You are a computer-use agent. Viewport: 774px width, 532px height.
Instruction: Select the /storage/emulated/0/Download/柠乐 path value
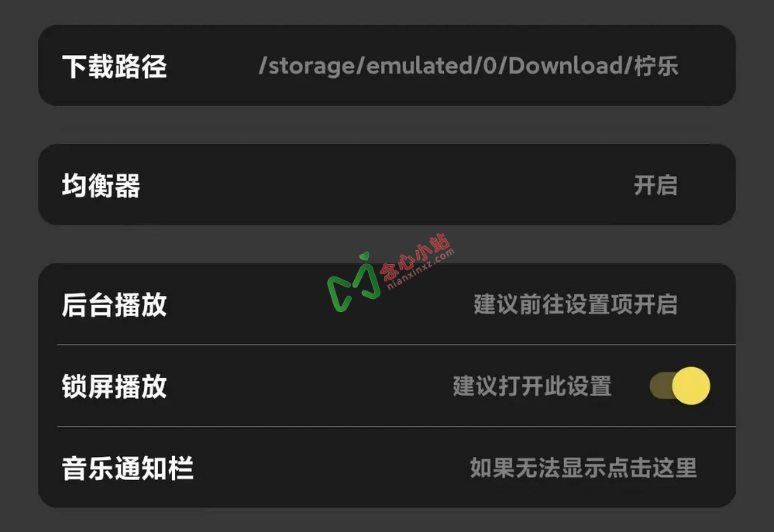point(468,66)
